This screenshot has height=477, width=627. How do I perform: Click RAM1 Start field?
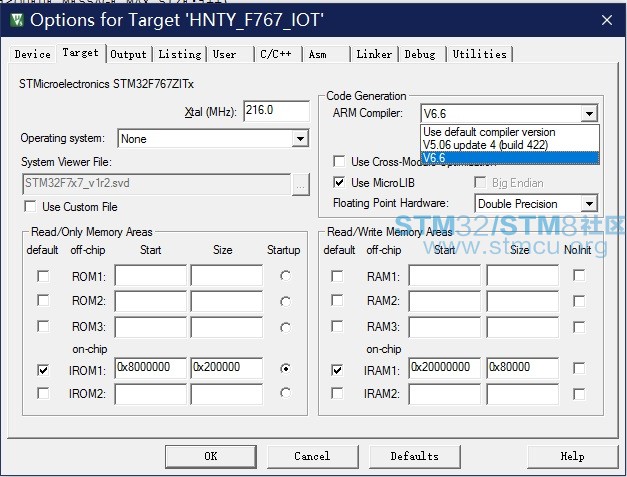click(444, 275)
